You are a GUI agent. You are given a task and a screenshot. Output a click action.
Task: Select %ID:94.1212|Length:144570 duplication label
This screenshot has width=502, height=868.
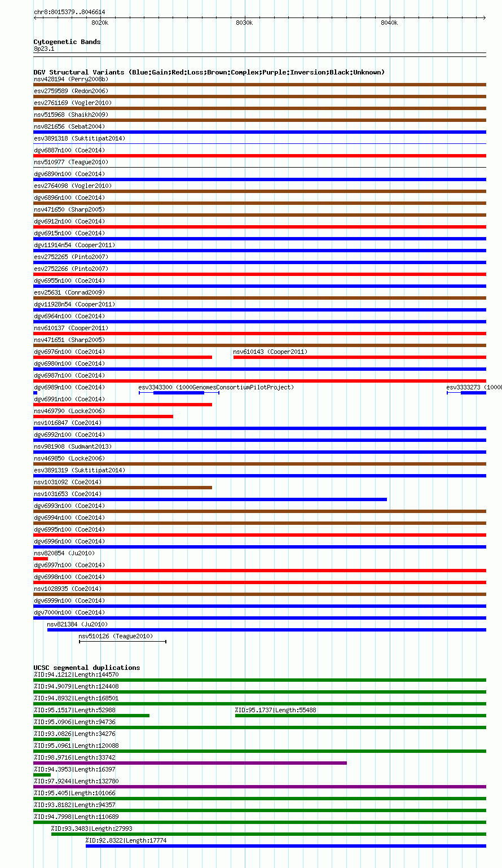point(76,674)
